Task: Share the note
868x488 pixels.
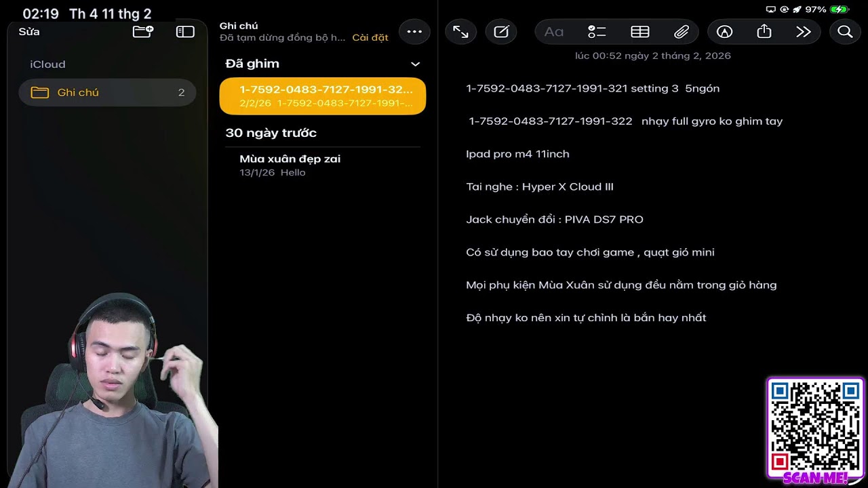Action: [x=764, y=32]
